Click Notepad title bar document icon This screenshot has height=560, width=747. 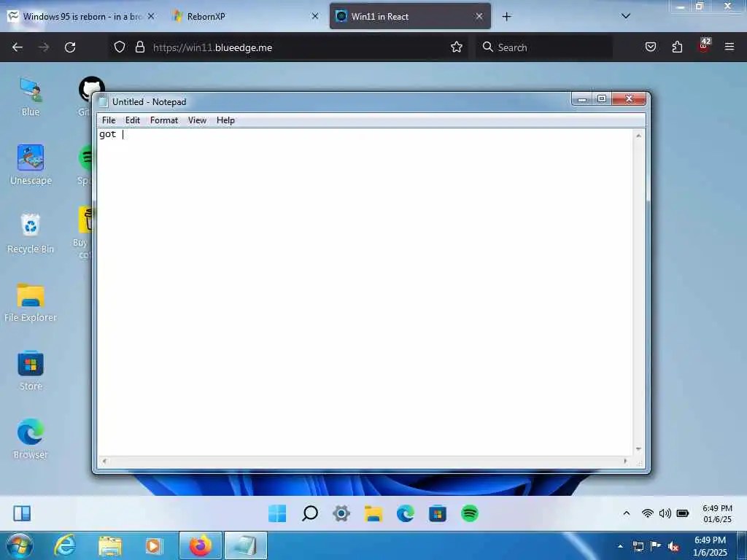point(103,101)
